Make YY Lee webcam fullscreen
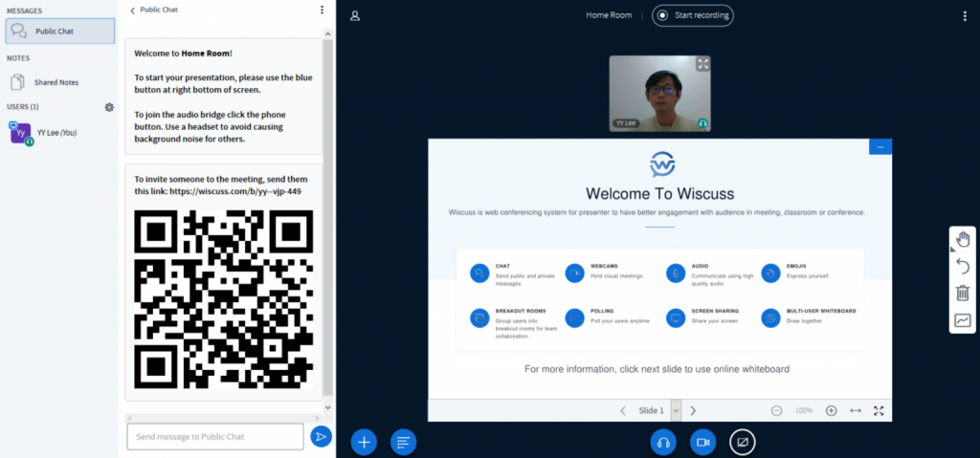This screenshot has width=980, height=458. point(703,64)
